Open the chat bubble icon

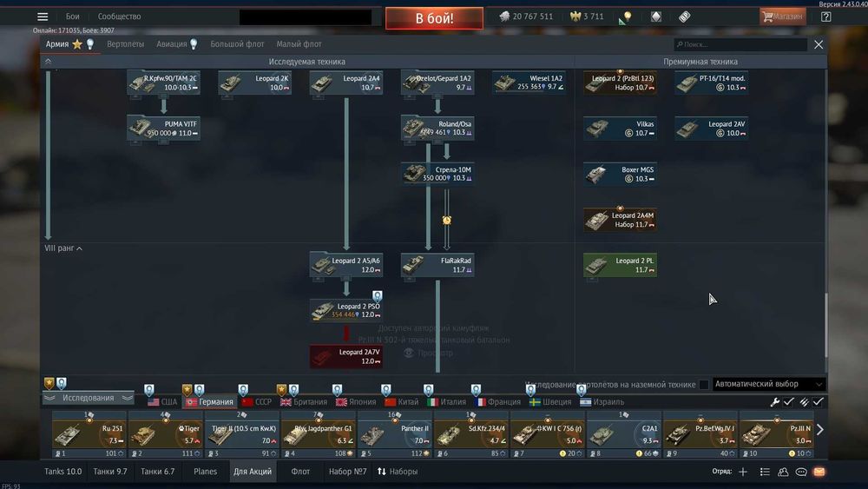click(x=801, y=472)
